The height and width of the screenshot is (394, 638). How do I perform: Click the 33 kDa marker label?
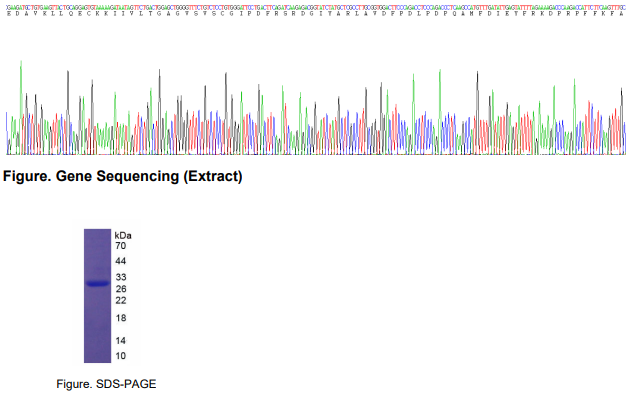121,277
